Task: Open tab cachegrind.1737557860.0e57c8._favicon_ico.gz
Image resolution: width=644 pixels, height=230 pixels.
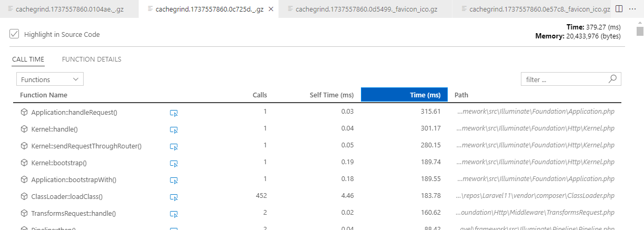Action: coord(532,9)
